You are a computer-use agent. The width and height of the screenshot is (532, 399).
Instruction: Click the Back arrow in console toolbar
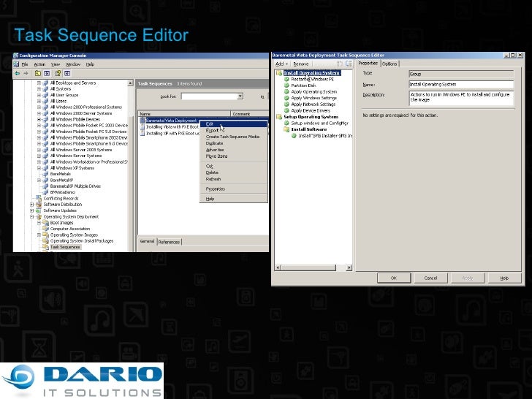[x=18, y=73]
